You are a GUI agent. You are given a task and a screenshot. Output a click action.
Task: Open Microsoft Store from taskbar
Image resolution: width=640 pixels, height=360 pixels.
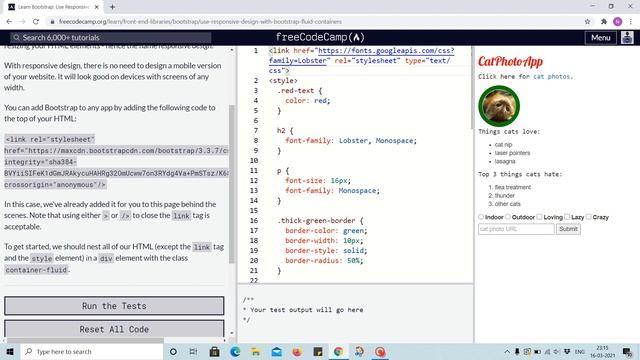[214, 351]
